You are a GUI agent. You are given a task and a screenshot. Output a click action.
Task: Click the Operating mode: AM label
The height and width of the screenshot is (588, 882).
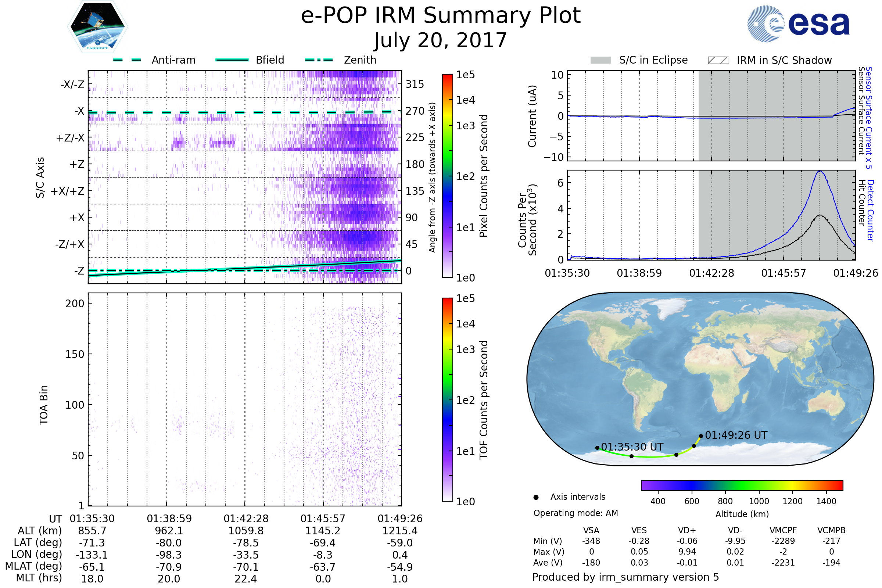click(x=576, y=513)
